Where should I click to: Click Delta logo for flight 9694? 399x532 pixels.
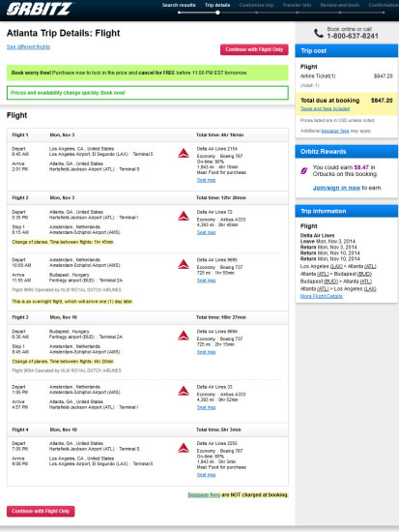(x=184, y=336)
